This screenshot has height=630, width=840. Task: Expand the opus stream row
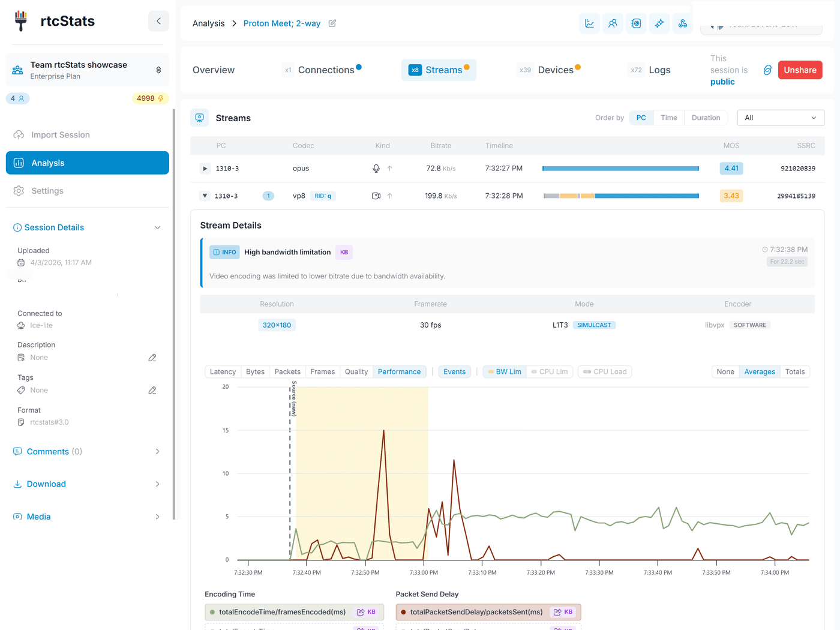[x=205, y=169]
